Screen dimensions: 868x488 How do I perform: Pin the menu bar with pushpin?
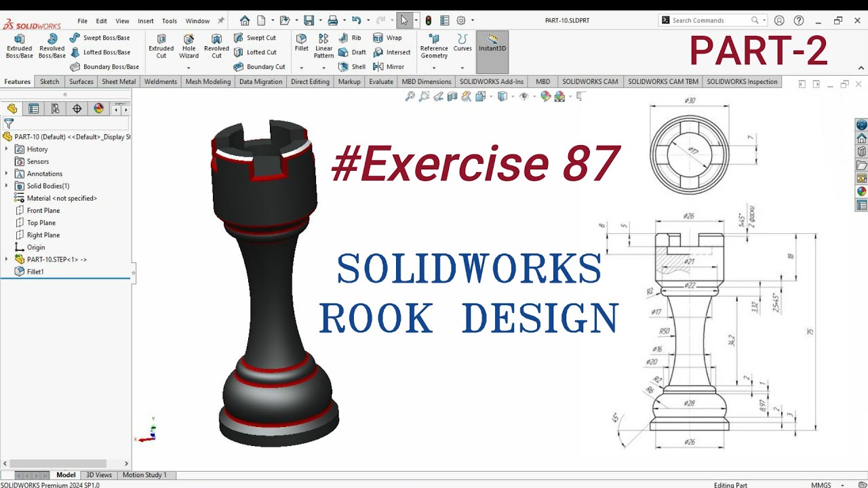coord(220,21)
